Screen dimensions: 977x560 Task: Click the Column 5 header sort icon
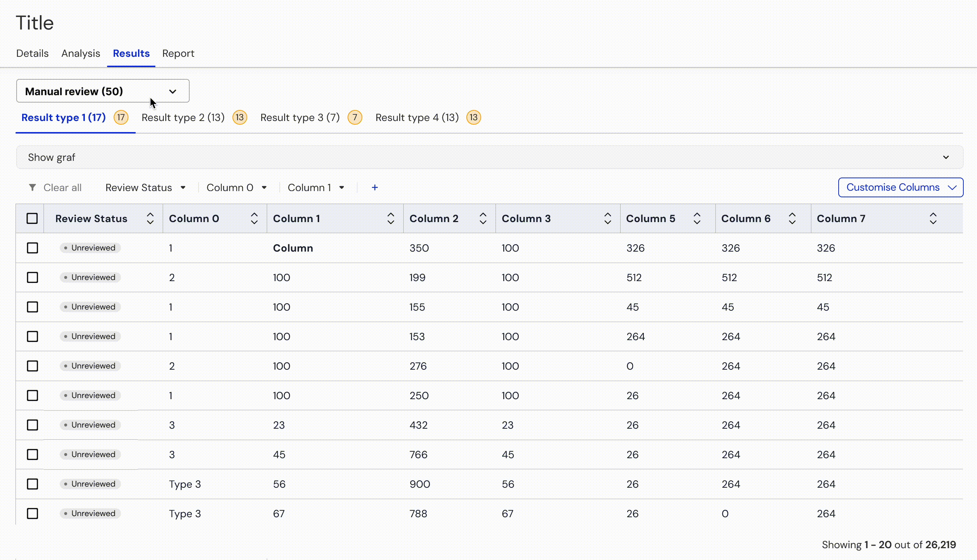tap(697, 218)
